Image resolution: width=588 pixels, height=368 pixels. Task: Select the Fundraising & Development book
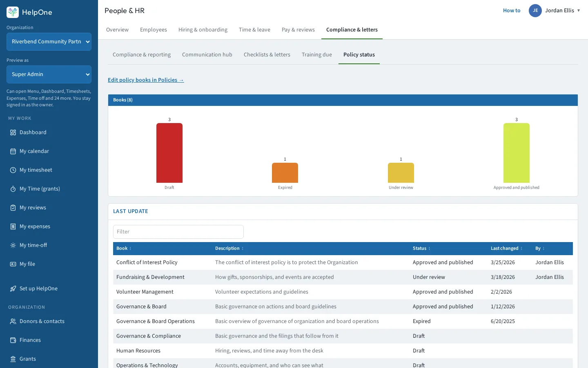click(150, 277)
